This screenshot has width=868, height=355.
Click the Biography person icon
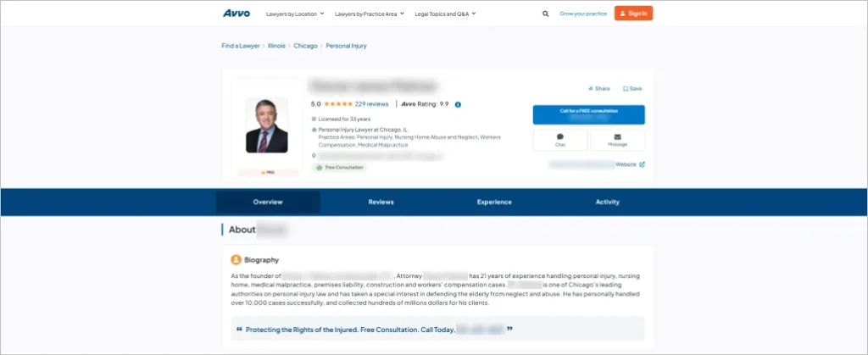coord(236,259)
